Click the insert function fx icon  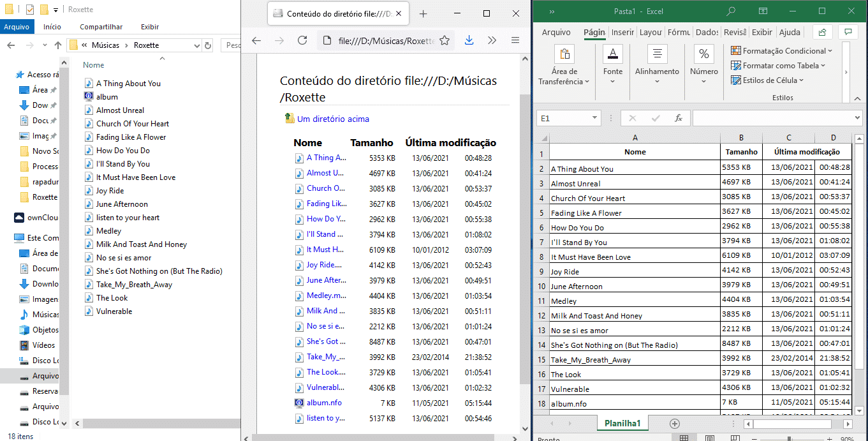pos(679,118)
